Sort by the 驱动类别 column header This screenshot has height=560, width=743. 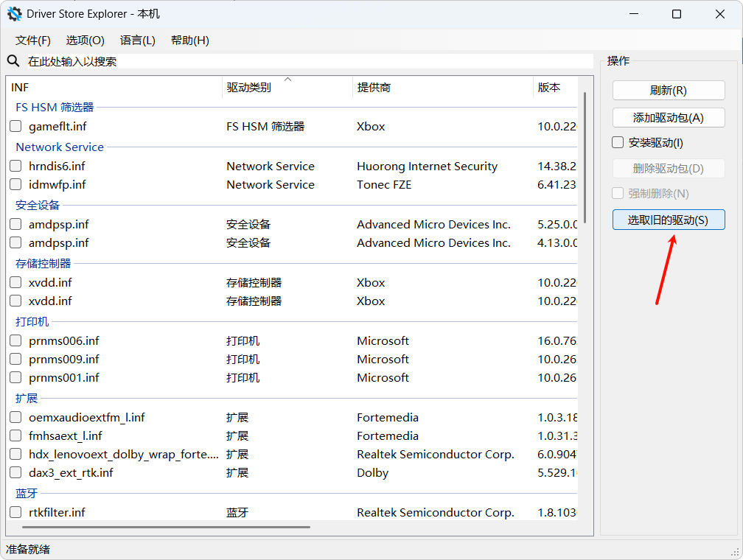pos(248,87)
